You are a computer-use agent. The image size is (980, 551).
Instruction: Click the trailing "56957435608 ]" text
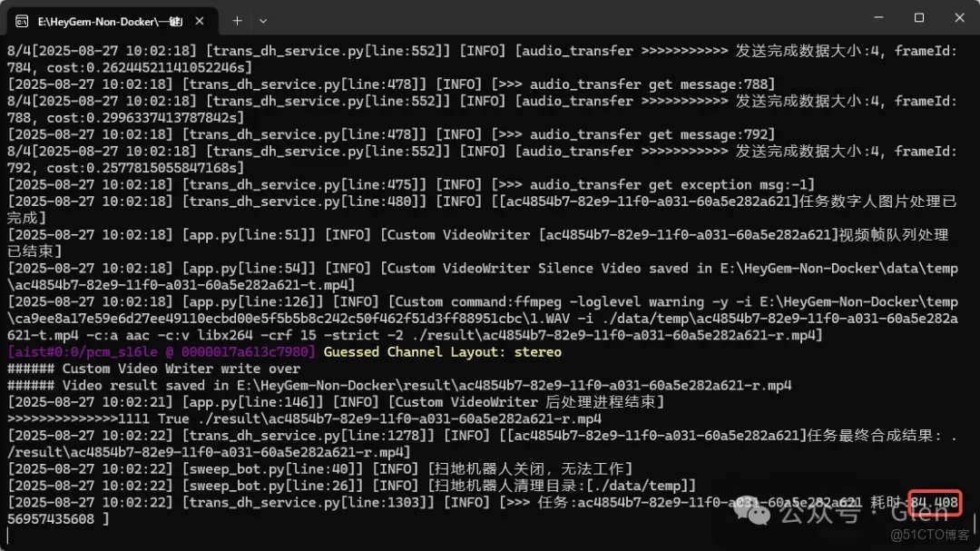click(59, 519)
